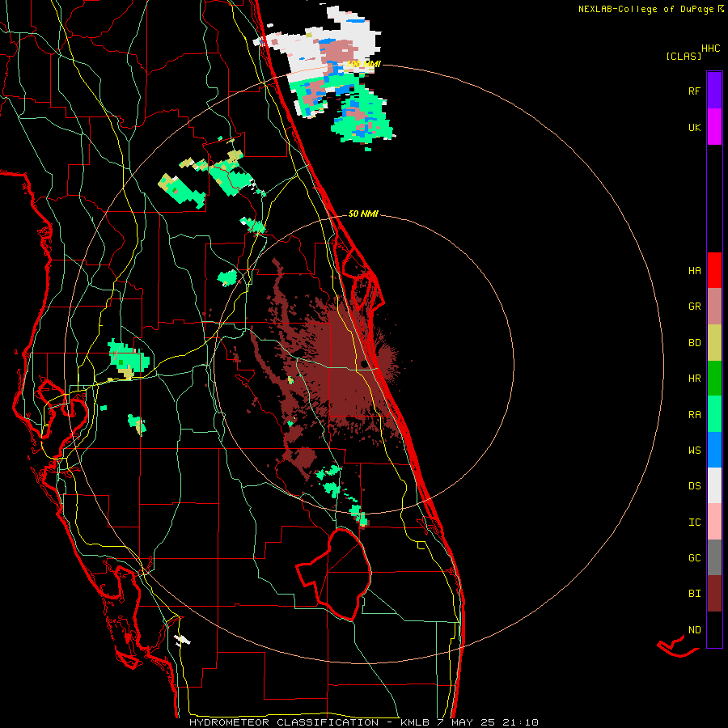
Task: Select the GR pink legend swatch
Action: pyautogui.click(x=714, y=307)
